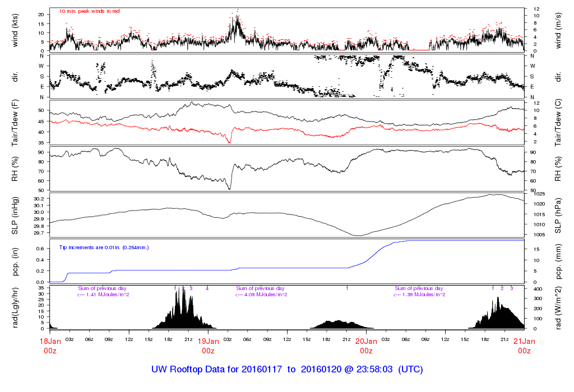This screenshot has height=392, width=574.
Task: Click the "4.08 MJoules/m^2" radiation sum
Action: tap(265, 295)
